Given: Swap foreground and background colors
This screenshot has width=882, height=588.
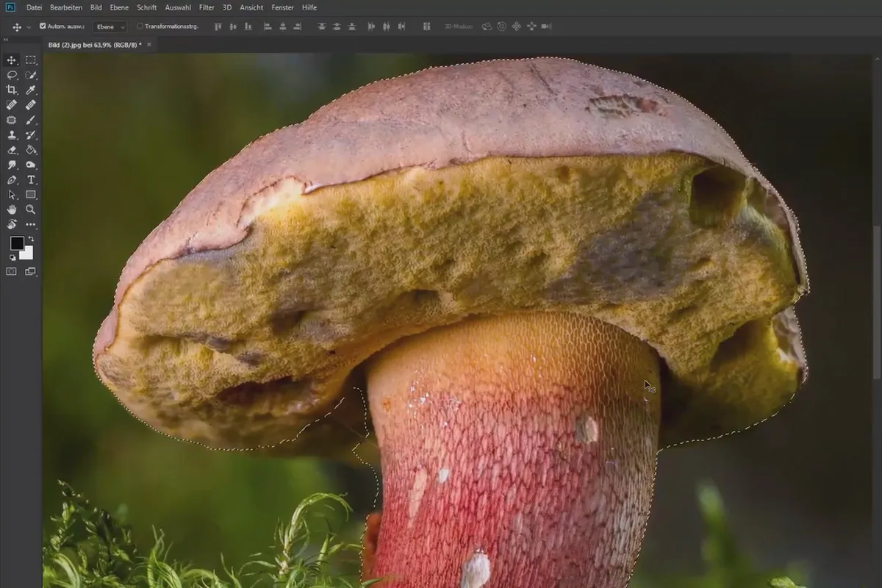Looking at the screenshot, I should click(x=30, y=240).
